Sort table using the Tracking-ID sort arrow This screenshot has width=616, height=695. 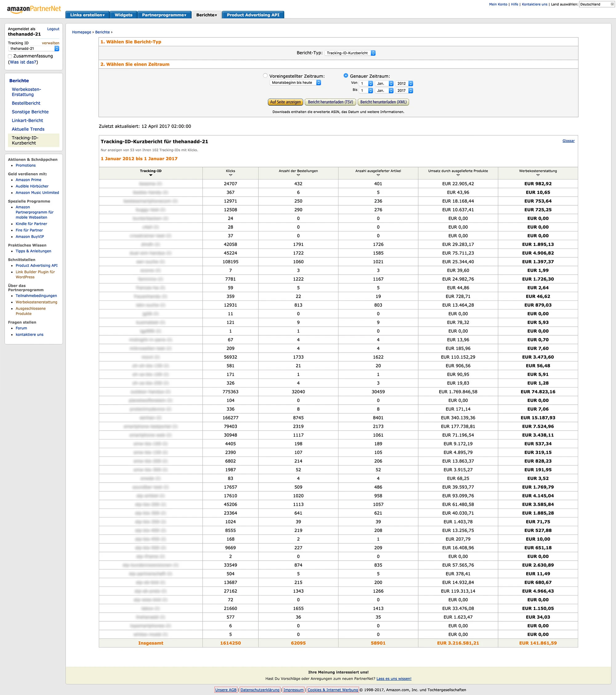[x=151, y=175]
